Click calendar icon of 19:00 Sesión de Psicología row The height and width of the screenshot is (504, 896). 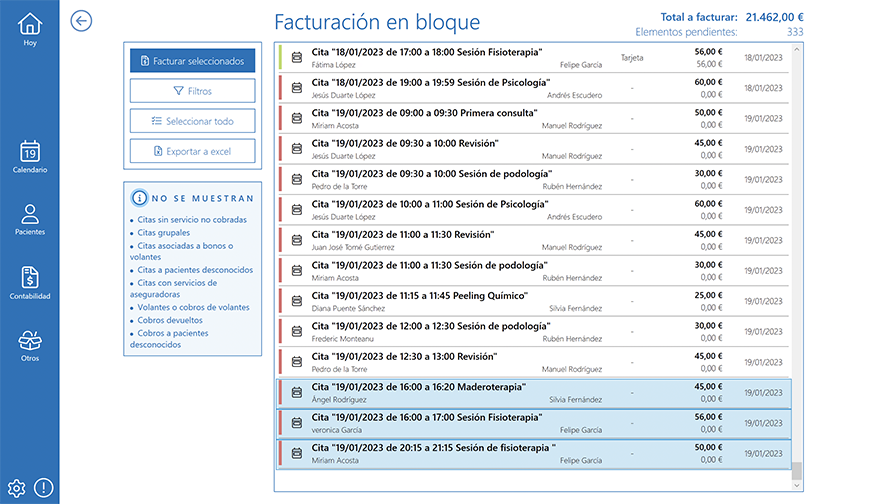[x=297, y=87]
